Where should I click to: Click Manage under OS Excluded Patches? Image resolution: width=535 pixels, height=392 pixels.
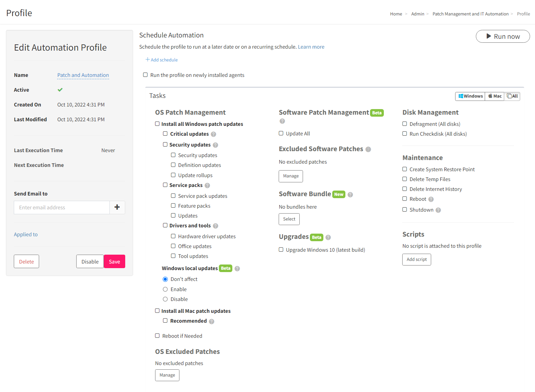(167, 375)
